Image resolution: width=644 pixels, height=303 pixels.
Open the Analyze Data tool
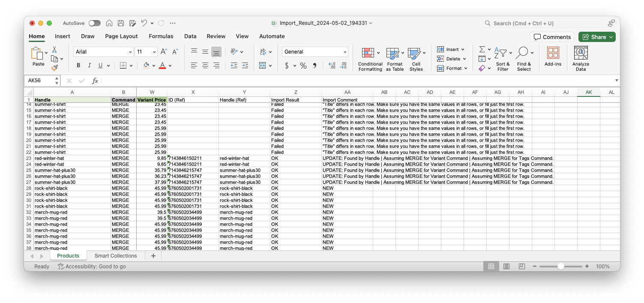point(581,53)
